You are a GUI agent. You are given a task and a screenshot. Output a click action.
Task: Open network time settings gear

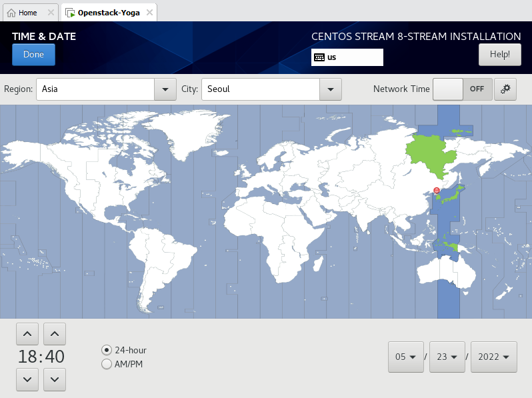click(505, 89)
